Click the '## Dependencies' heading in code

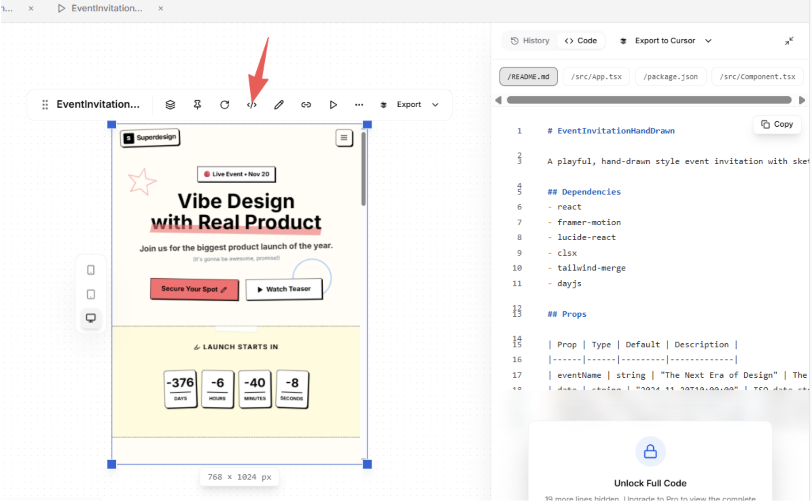click(584, 192)
